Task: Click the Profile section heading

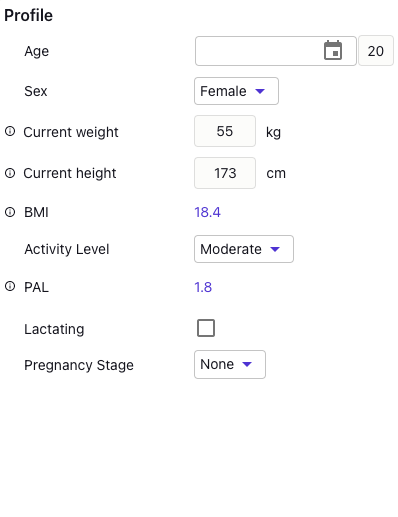Action: 28,15
